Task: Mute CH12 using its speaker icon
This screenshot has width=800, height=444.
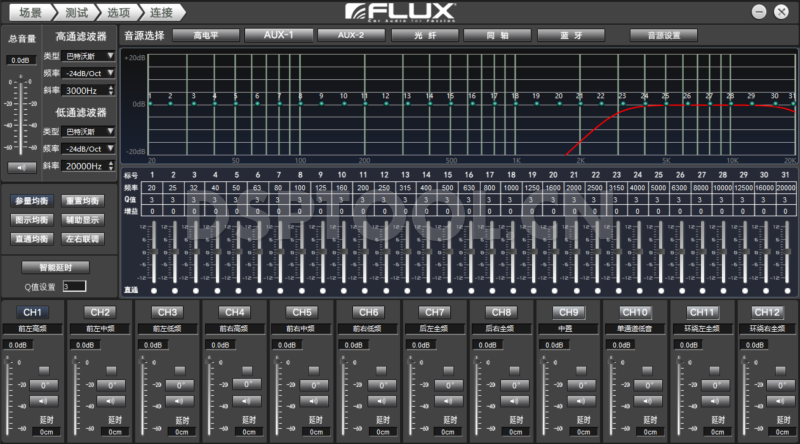Action: [781, 401]
